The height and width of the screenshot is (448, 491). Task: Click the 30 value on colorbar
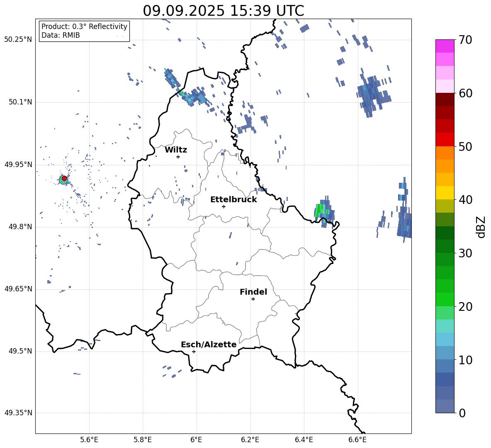(x=465, y=253)
